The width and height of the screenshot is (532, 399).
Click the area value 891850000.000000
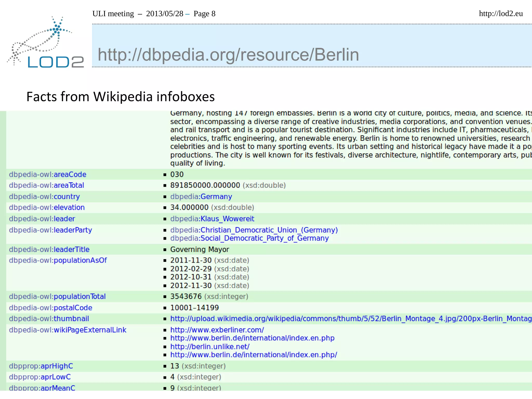coord(205,185)
